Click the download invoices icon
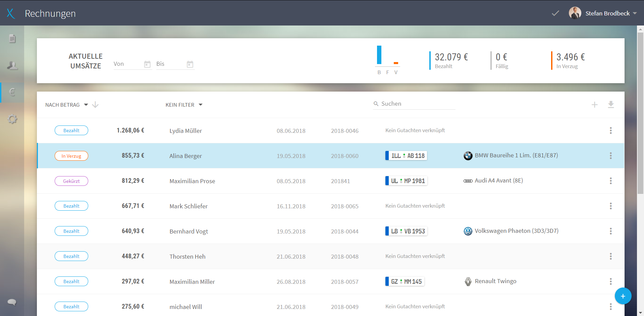Viewport: 644px width, 316px height. tap(611, 105)
